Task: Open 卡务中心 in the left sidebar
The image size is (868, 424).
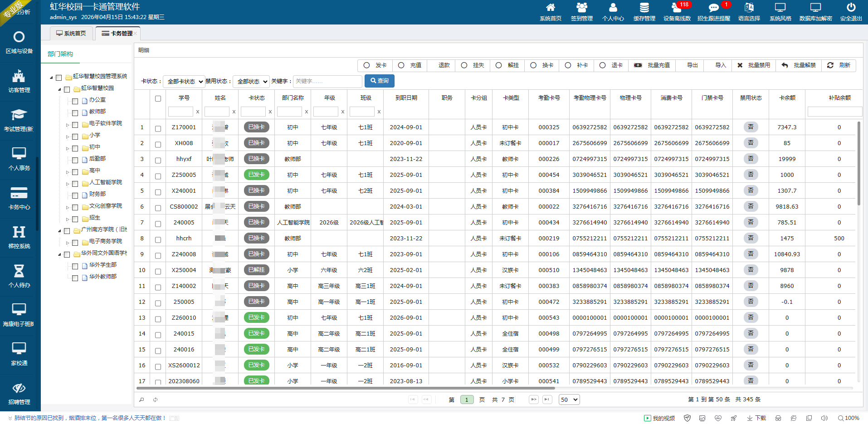Action: point(19,198)
